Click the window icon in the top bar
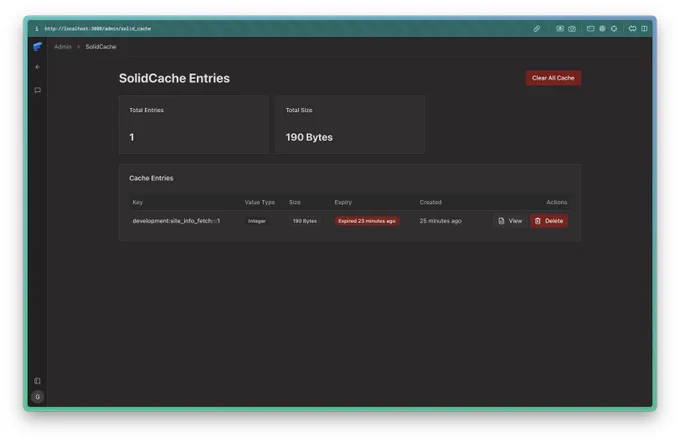This screenshot has height=442, width=680. (590, 29)
